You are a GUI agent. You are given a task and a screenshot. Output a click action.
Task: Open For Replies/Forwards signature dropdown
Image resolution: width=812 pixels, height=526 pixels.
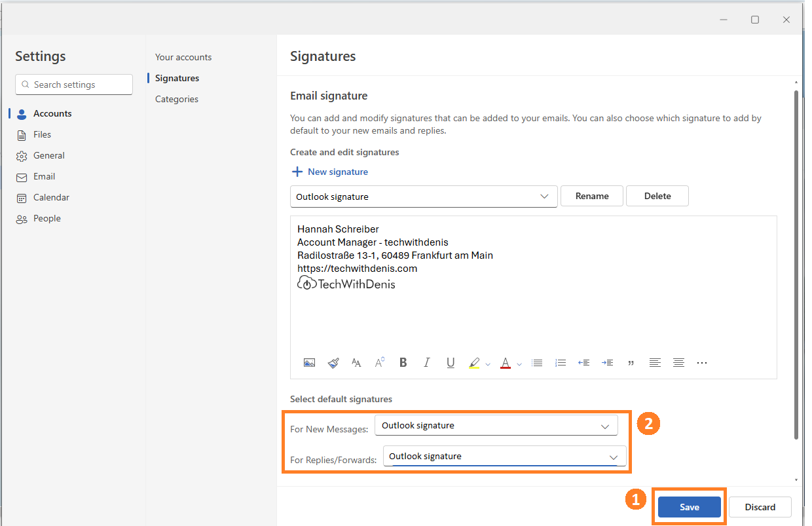pos(504,456)
